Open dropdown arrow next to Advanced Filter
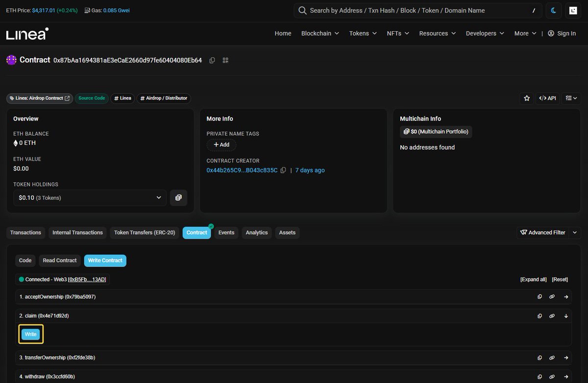Screen dimensions: 588x383 (575, 233)
